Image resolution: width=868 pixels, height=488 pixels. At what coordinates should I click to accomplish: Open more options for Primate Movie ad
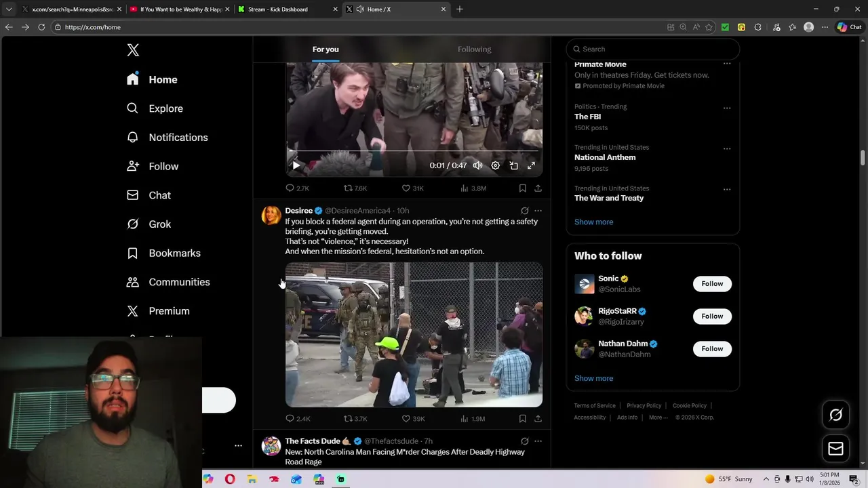click(x=727, y=64)
